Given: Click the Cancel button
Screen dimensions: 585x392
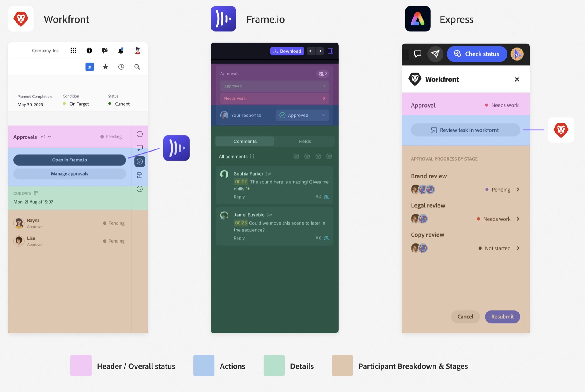Looking at the screenshot, I should [465, 317].
